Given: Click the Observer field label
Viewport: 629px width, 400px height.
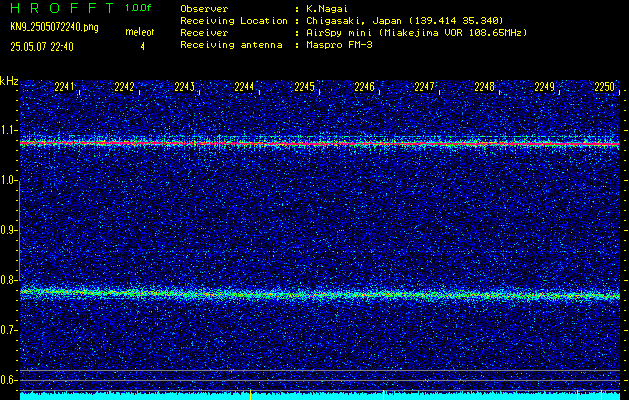Looking at the screenshot, I should 204,9.
